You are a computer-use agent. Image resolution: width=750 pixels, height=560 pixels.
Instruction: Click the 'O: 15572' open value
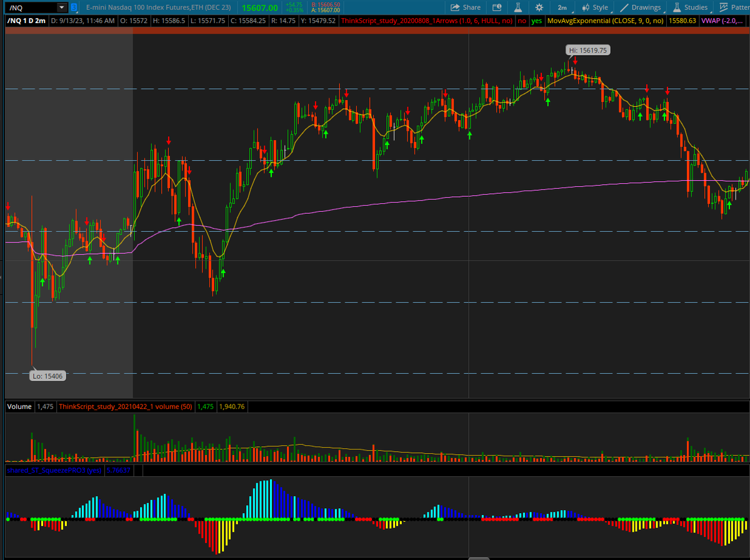pos(134,21)
